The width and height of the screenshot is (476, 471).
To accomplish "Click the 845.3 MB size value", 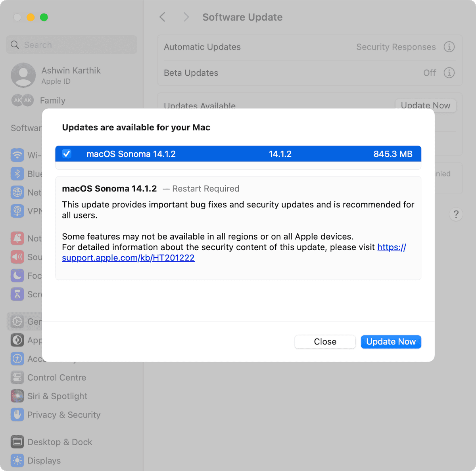I will (x=393, y=154).
